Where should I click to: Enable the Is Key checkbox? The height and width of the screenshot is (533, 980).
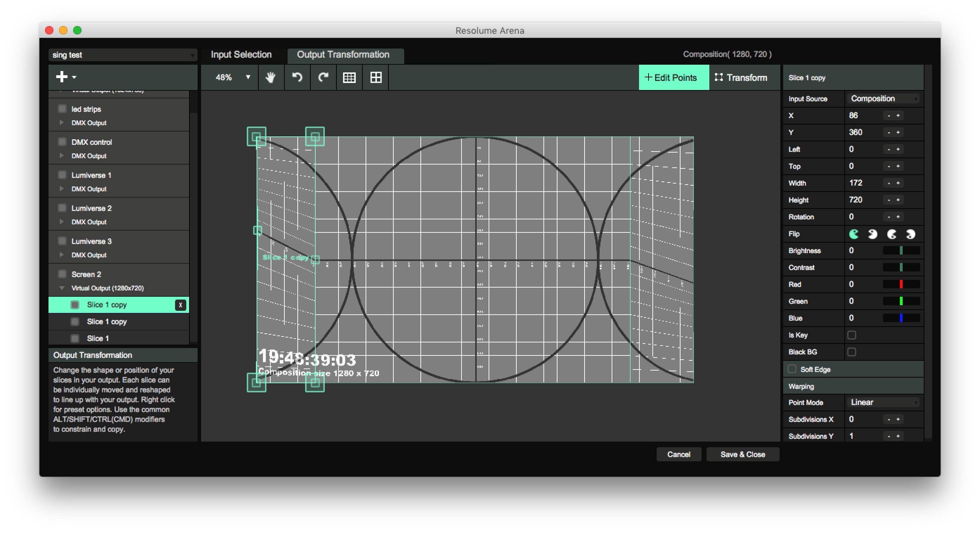pyautogui.click(x=851, y=335)
